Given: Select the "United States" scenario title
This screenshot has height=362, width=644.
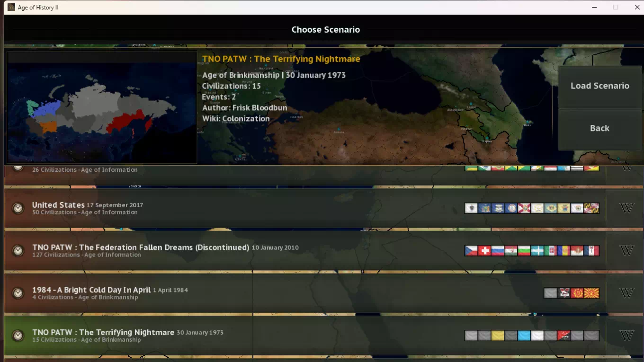Looking at the screenshot, I should tap(58, 205).
